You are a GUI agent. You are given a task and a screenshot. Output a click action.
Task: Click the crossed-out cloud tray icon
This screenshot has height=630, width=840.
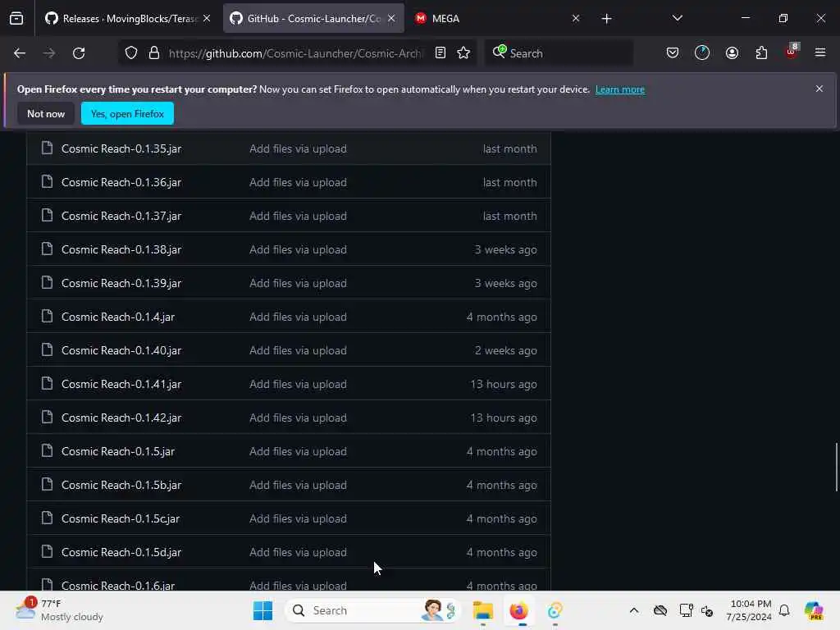click(x=660, y=610)
